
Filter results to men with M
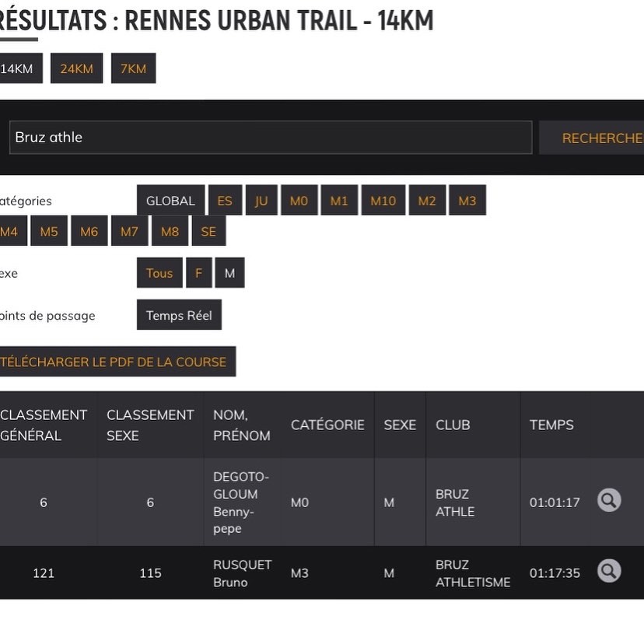point(229,273)
